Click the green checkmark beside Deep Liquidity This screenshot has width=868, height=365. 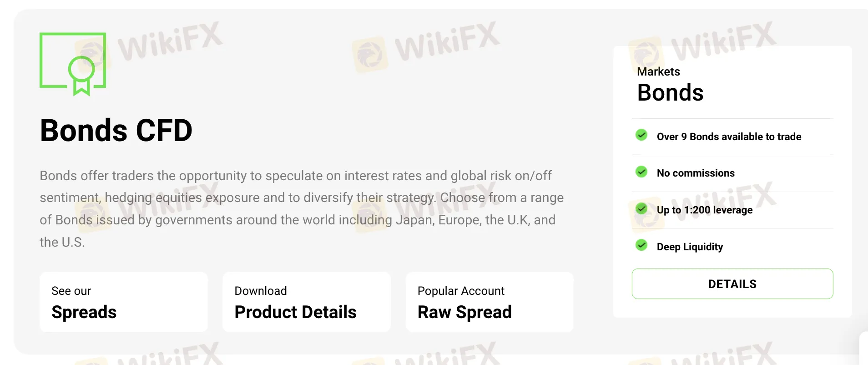pyautogui.click(x=641, y=245)
